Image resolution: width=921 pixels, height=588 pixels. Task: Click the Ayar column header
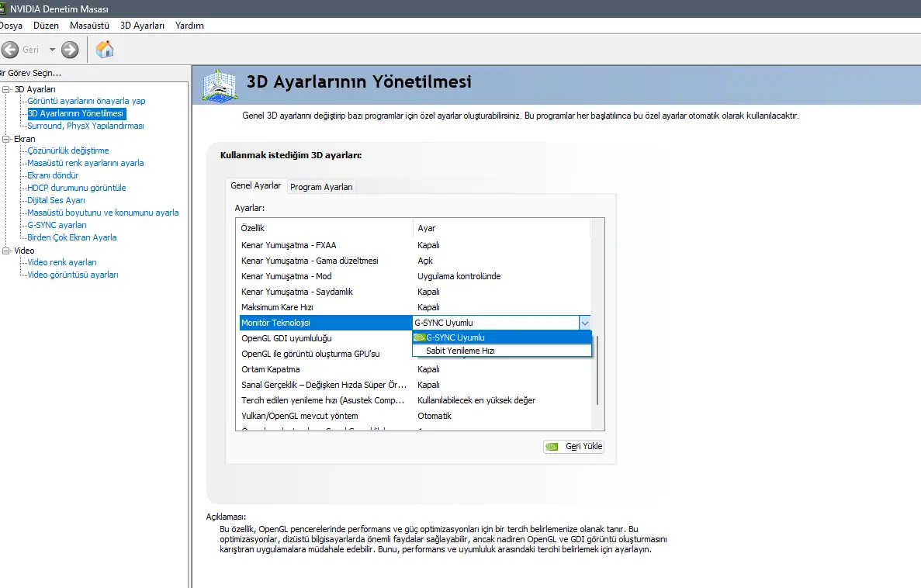click(x=501, y=228)
